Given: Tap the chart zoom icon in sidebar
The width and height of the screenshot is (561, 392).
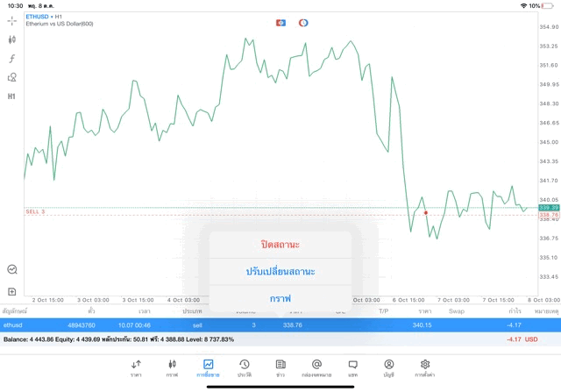Looking at the screenshot, I should click(x=12, y=270).
